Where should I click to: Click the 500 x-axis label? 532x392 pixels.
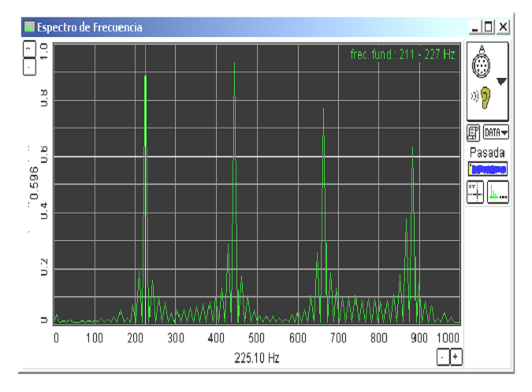coord(256,338)
